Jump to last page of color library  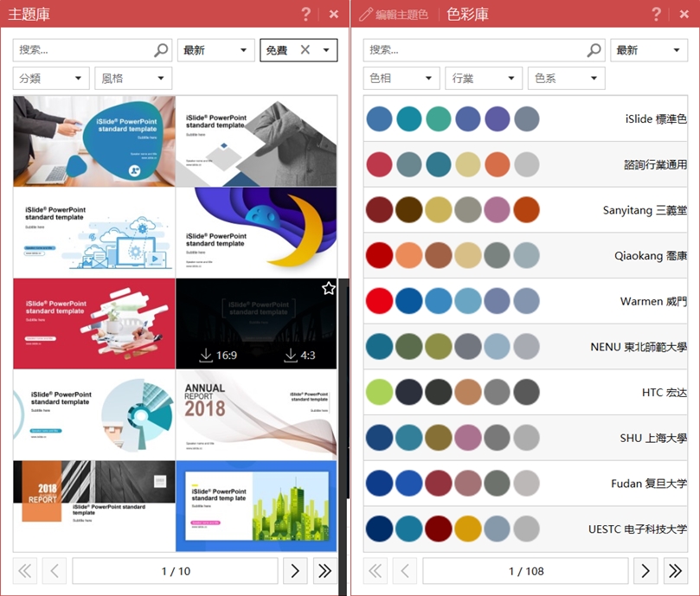coord(676,571)
